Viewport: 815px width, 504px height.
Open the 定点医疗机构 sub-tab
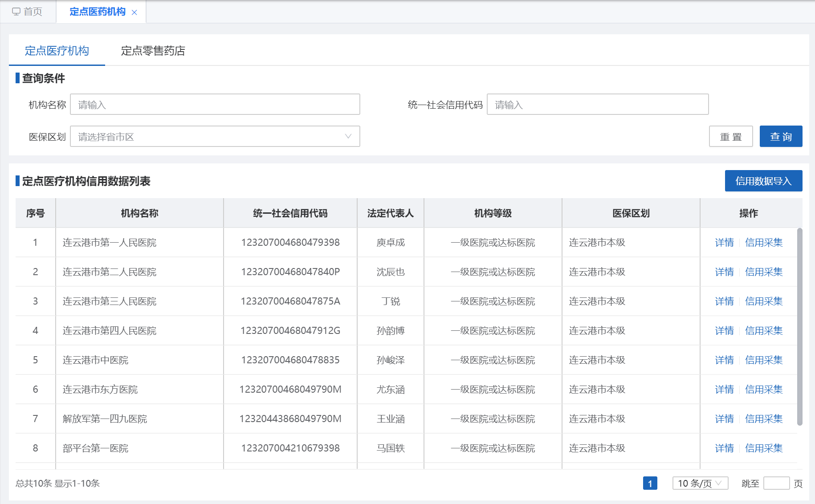click(x=57, y=51)
